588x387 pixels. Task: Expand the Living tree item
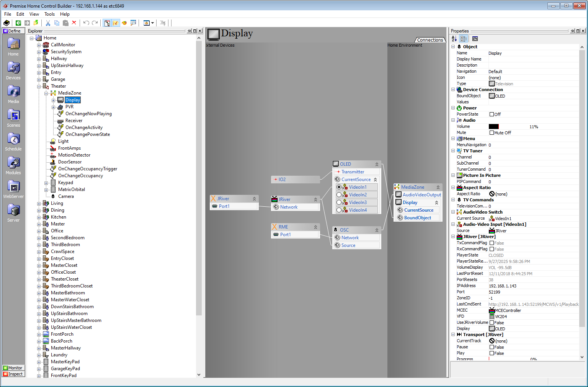[x=38, y=203]
